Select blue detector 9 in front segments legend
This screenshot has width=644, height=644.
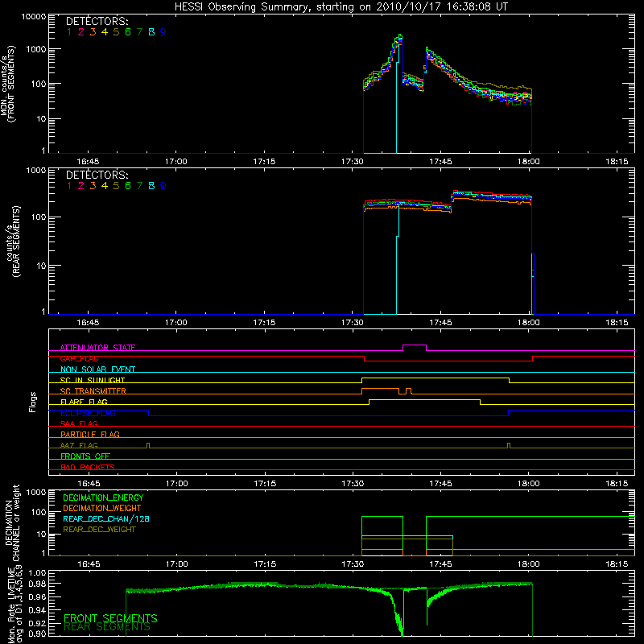[163, 32]
